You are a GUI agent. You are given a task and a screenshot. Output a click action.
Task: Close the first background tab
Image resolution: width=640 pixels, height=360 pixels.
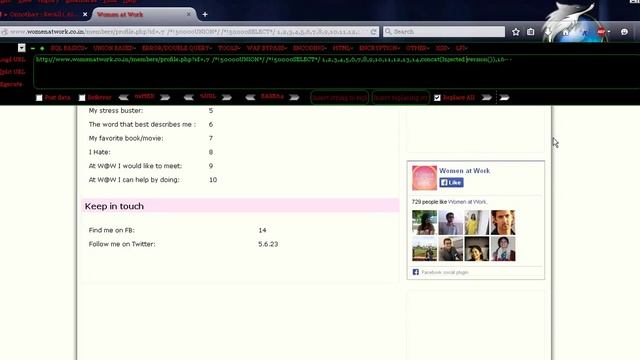pyautogui.click(x=85, y=14)
